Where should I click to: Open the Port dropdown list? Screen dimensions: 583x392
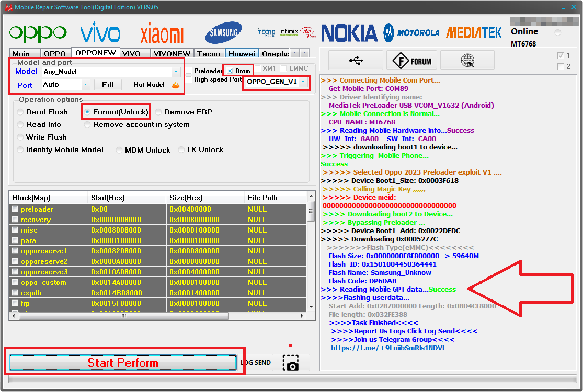tap(86, 85)
